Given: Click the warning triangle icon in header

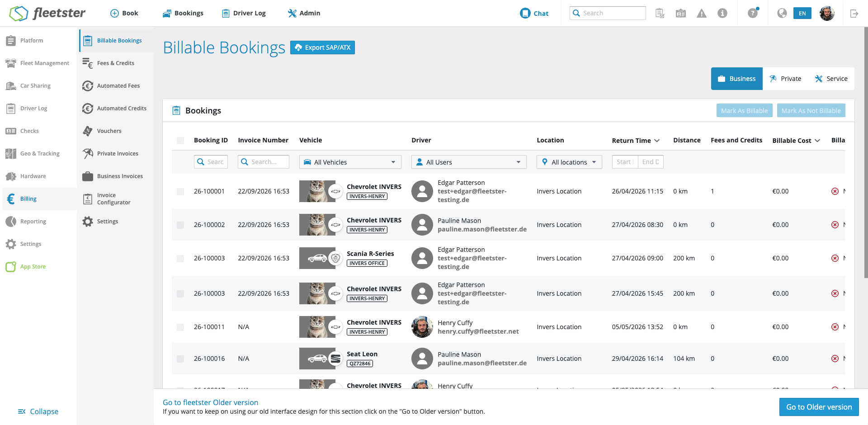Looking at the screenshot, I should (702, 13).
